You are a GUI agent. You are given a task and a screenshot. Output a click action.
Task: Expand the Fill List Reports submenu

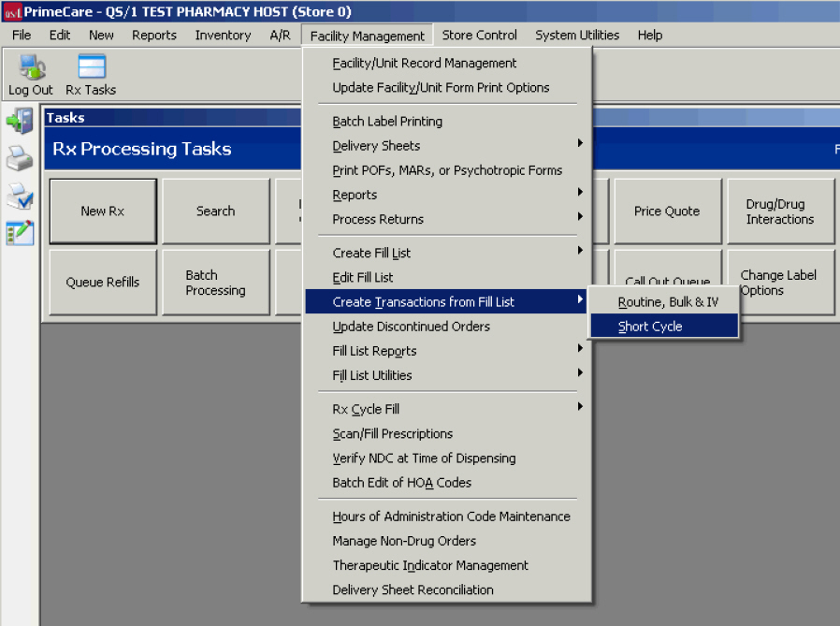point(374,351)
